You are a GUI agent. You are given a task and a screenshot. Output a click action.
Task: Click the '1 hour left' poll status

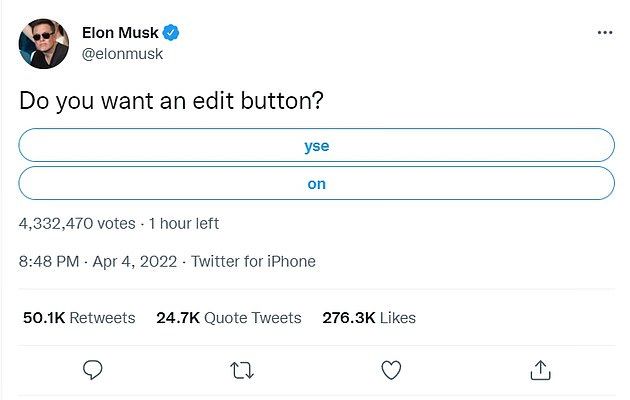coord(184,223)
